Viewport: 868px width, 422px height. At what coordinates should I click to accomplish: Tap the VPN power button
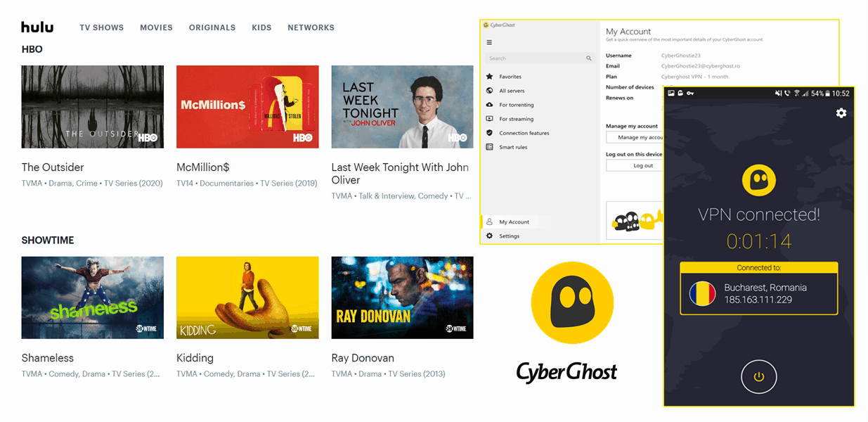click(758, 377)
